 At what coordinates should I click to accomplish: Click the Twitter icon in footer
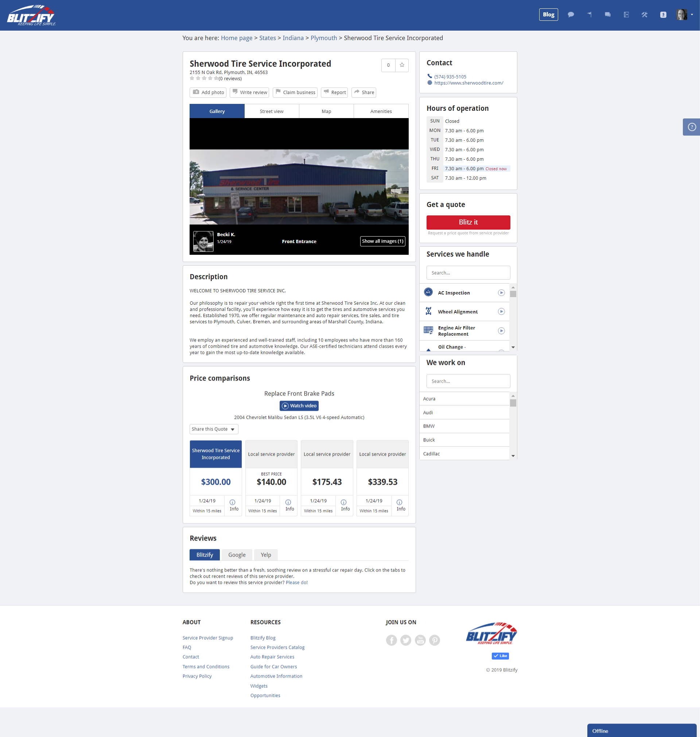pos(405,640)
